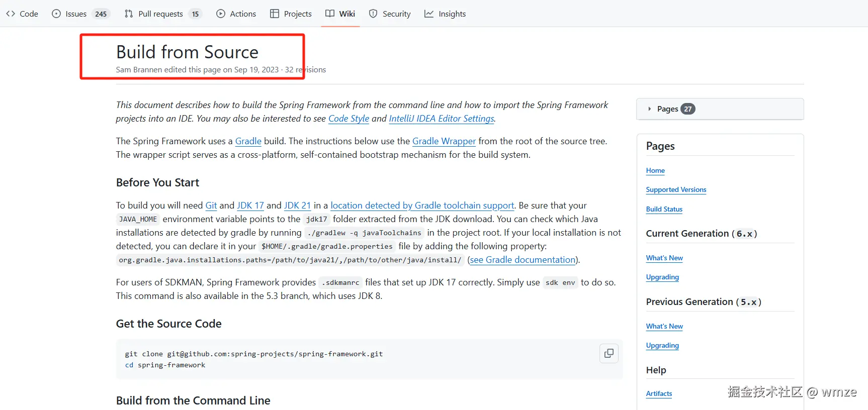This screenshot has height=410, width=868.
Task: Click the Build from Source page title
Action: [187, 52]
